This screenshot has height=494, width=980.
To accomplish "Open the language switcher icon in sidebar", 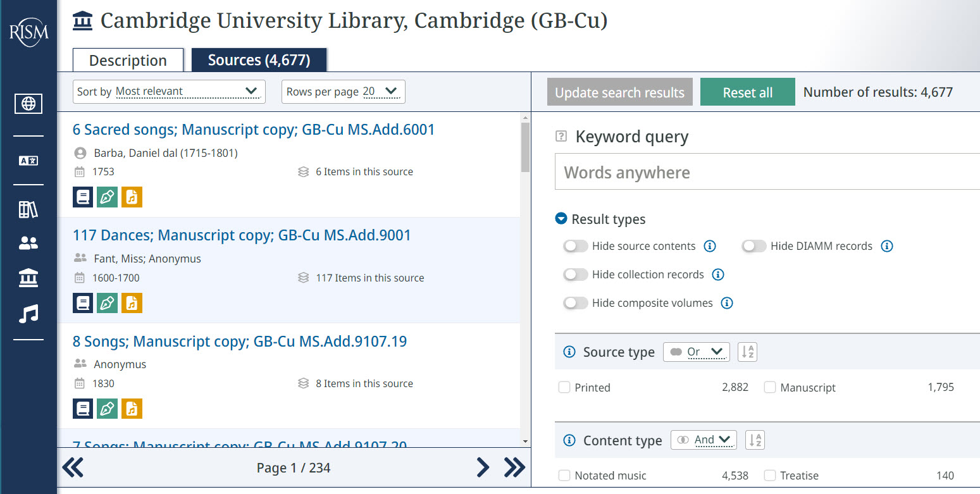I will point(28,161).
